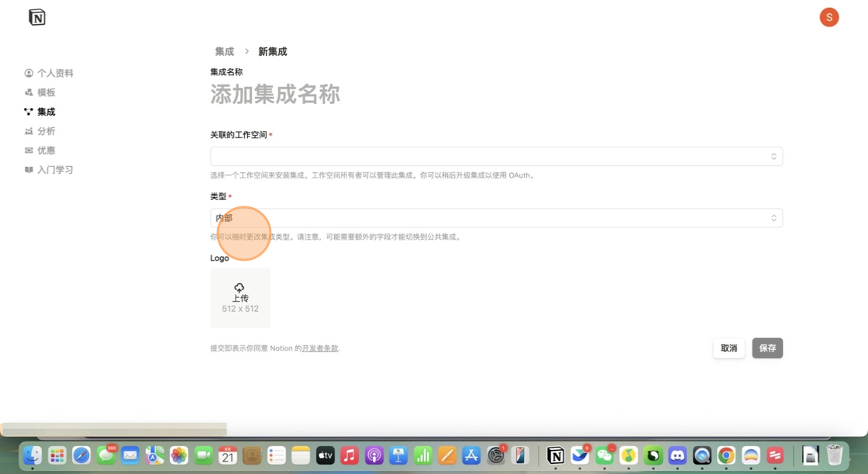Open Google Chrome in the Dock
Screen dimensions: 868x474
(x=726, y=455)
